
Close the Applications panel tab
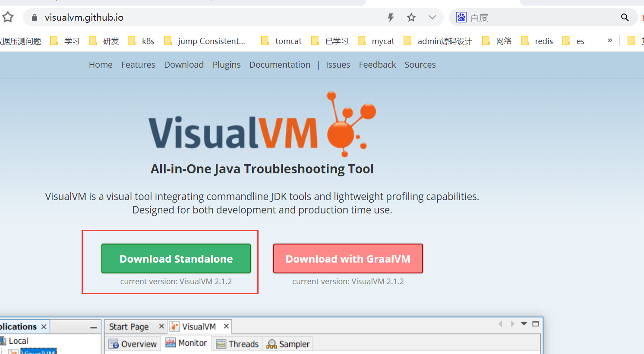(44, 327)
